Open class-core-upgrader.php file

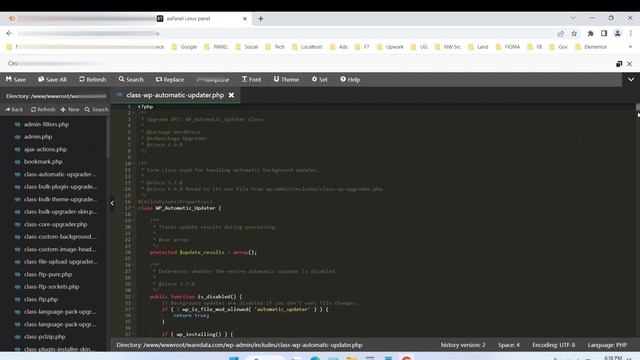(x=55, y=224)
